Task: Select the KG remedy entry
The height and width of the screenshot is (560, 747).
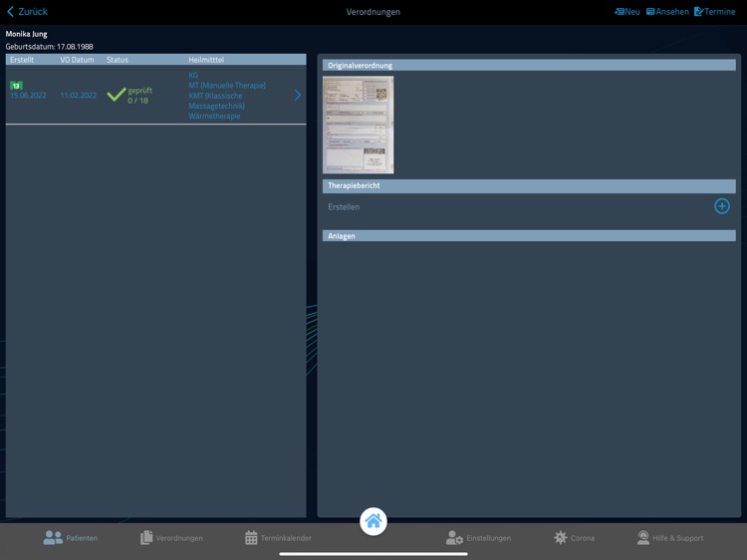Action: [x=193, y=75]
